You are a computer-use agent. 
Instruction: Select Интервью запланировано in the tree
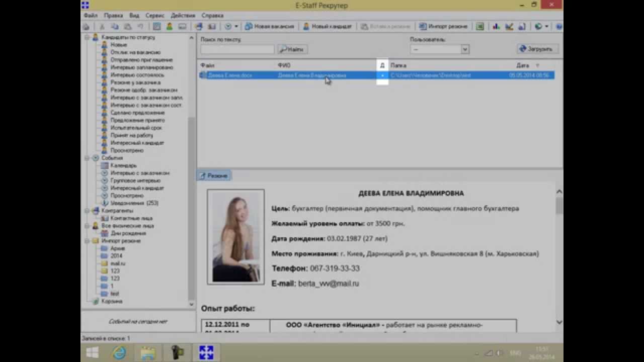(142, 67)
